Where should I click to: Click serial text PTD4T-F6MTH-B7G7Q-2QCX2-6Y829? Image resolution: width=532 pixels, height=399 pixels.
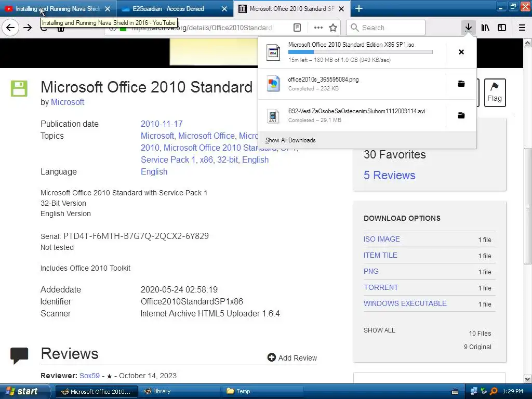coord(136,236)
